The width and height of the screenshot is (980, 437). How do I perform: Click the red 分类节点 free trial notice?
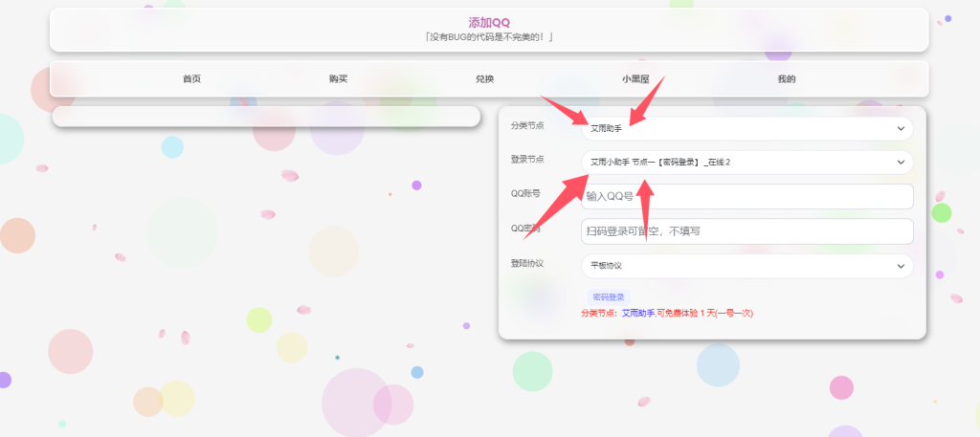click(x=667, y=314)
